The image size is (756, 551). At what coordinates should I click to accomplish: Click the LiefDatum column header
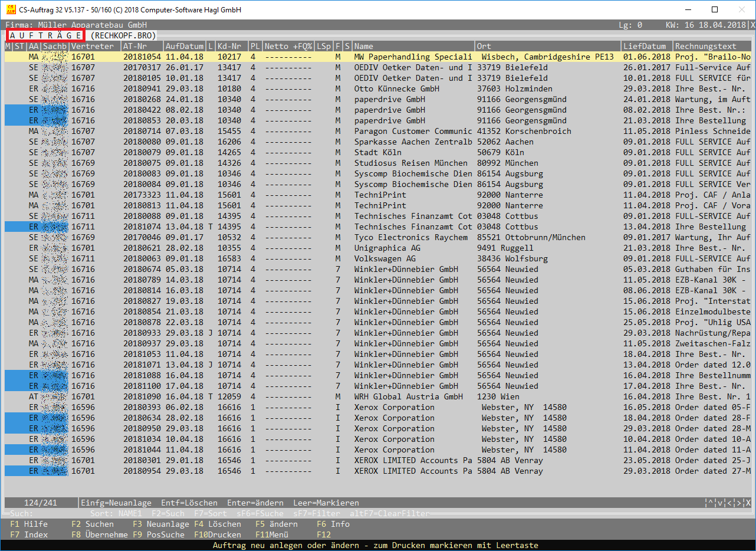646,46
